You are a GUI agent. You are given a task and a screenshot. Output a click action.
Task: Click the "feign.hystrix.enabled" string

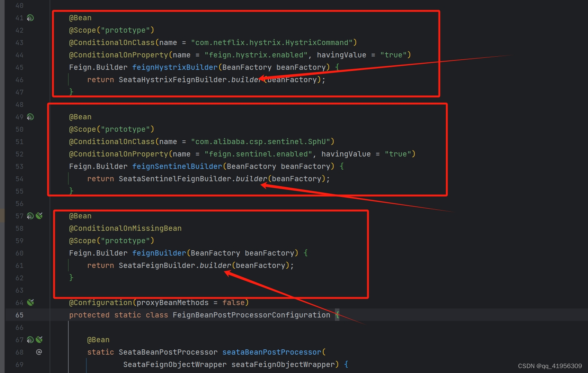point(256,55)
